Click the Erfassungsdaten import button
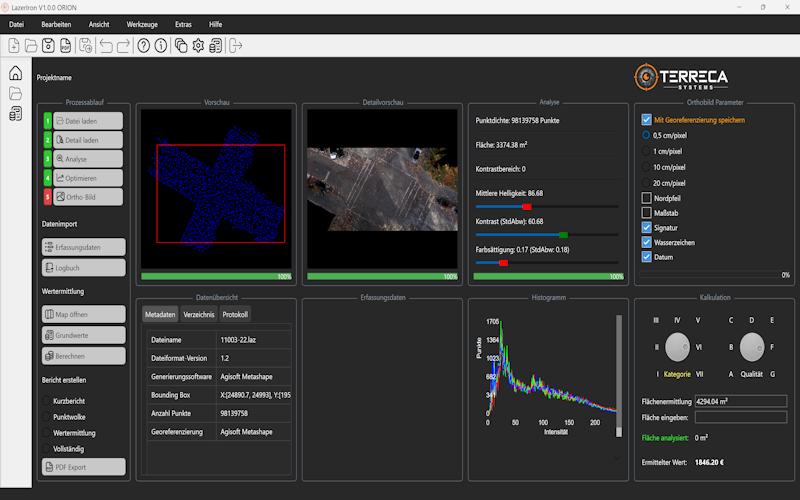The image size is (800, 500). (83, 247)
